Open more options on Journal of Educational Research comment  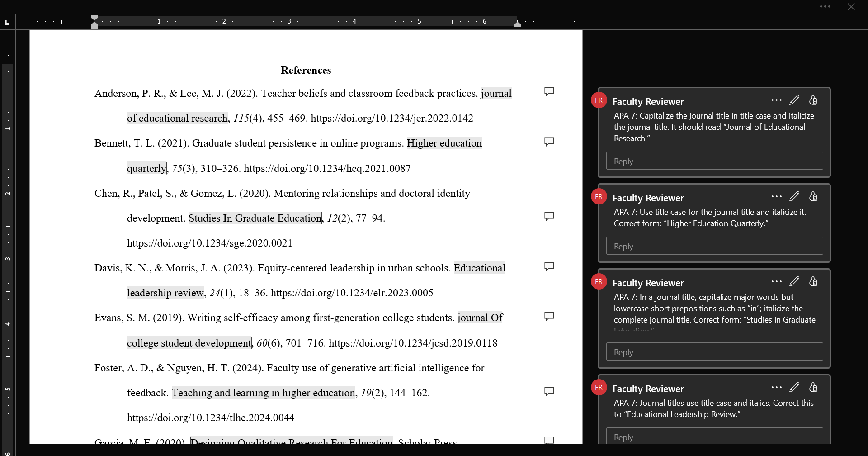(x=777, y=100)
